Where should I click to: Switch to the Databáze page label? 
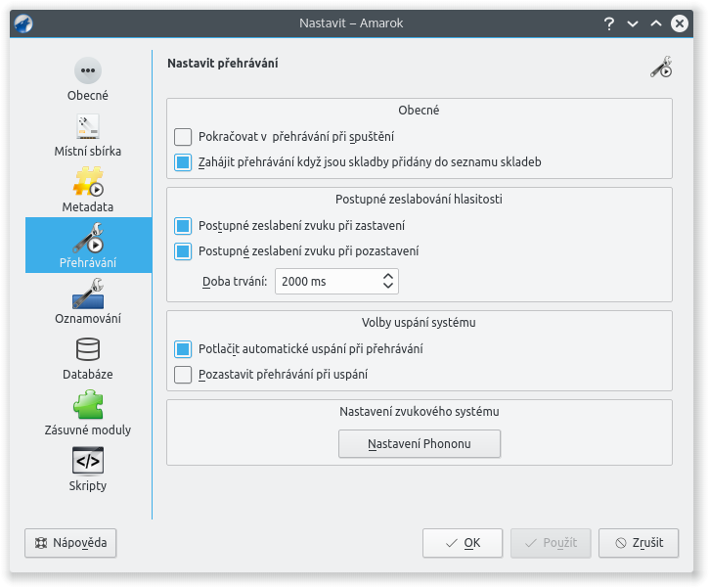point(88,375)
